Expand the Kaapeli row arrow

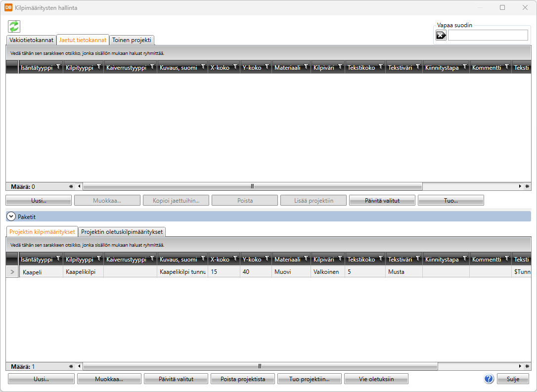coord(12,272)
